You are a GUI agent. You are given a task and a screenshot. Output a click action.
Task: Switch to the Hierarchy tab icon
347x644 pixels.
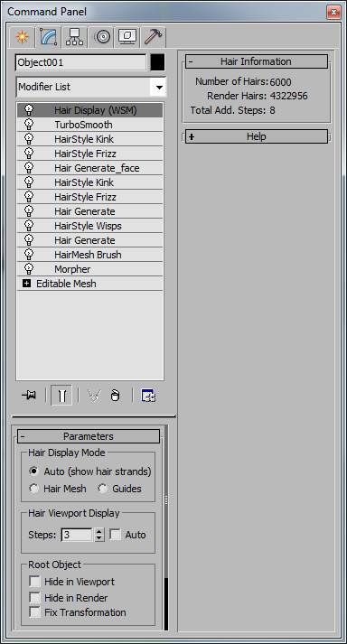[74, 37]
